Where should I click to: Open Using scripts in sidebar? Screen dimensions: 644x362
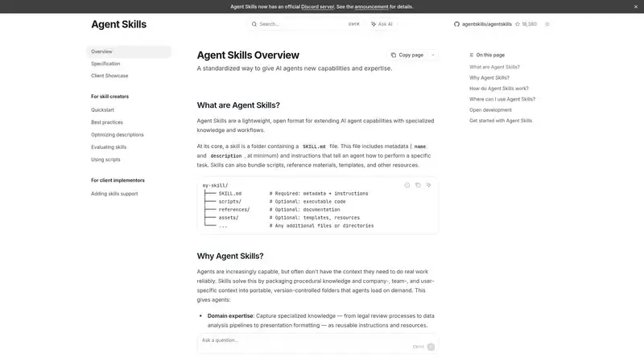(105, 159)
